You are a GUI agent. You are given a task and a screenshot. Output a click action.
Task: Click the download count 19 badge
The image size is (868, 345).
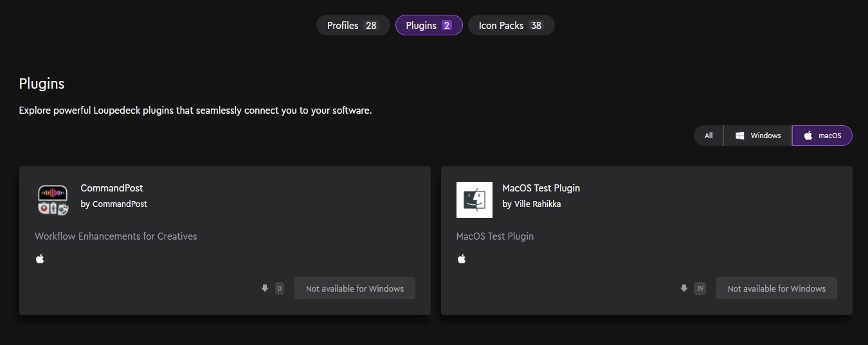click(700, 288)
